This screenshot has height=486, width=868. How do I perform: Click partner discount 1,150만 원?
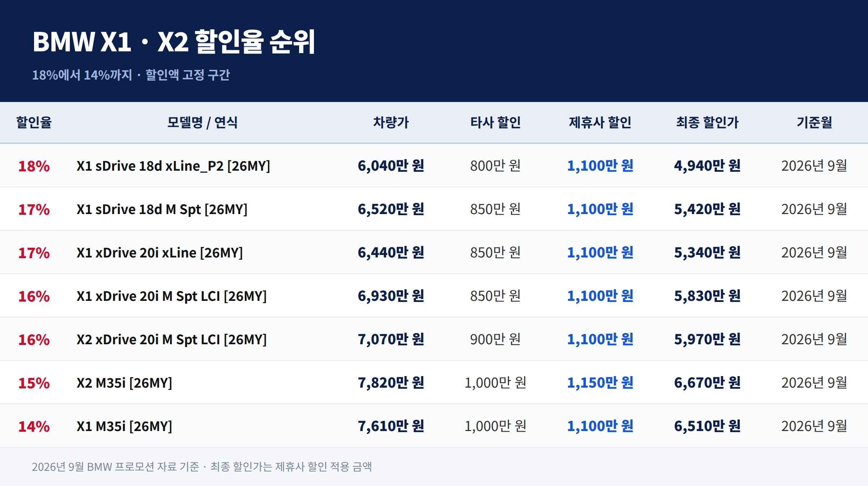tap(600, 383)
